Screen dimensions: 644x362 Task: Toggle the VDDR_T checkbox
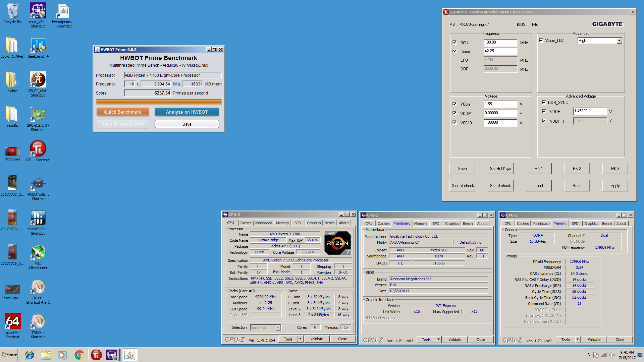(544, 121)
